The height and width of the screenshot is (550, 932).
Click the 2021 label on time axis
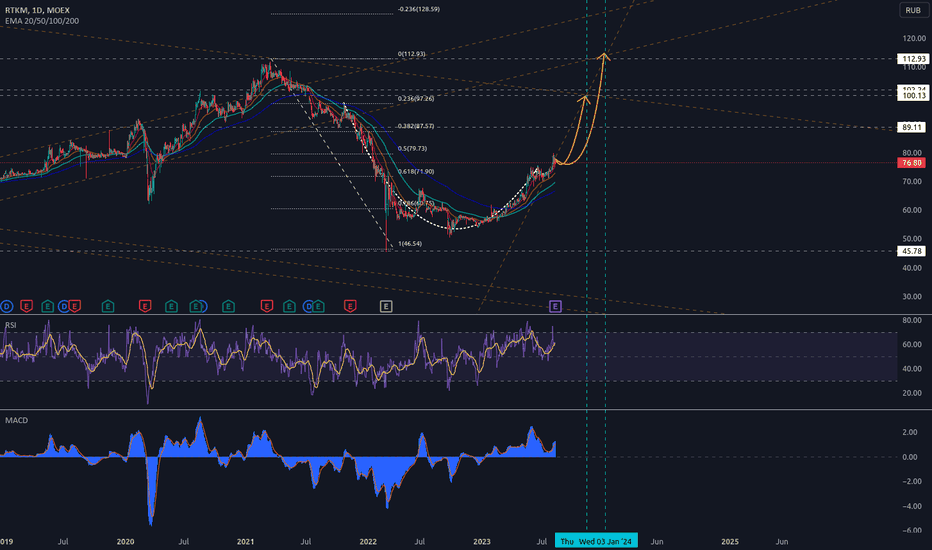point(245,542)
